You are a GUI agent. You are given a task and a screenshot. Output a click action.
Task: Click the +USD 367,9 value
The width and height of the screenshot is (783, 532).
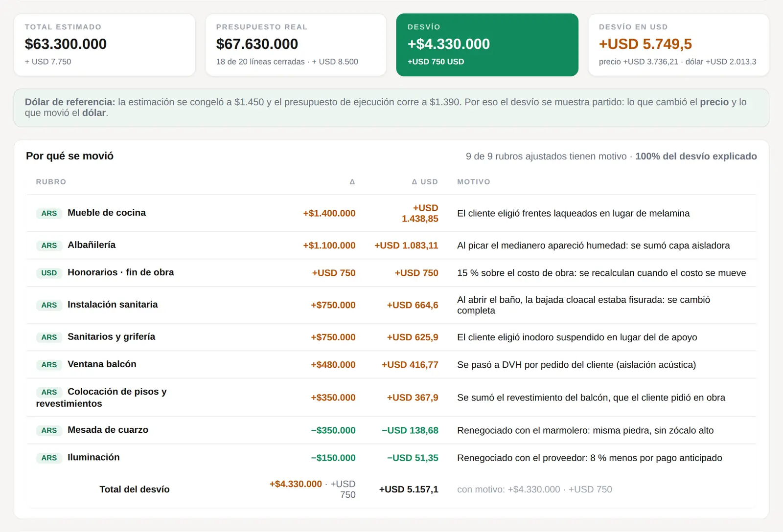click(x=413, y=398)
